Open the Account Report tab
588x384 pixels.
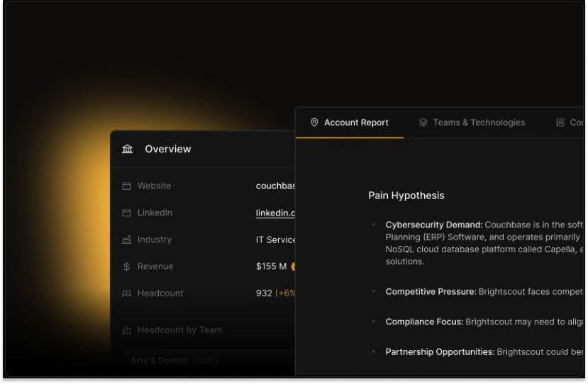(350, 123)
